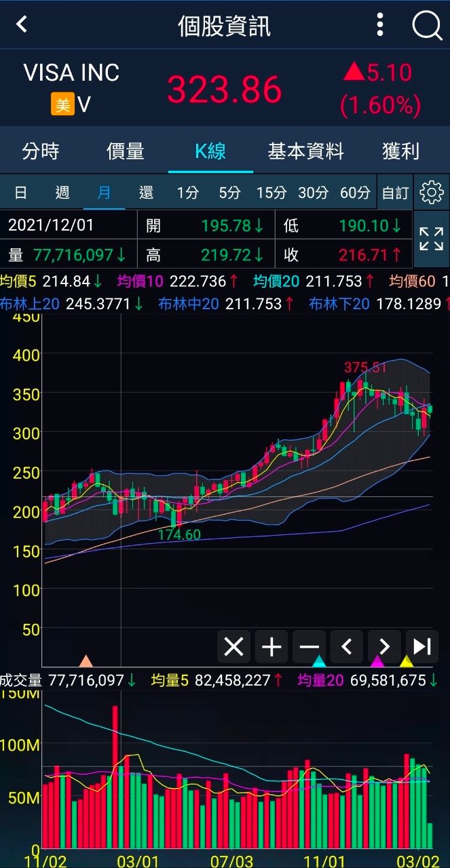This screenshot has height=868, width=450.
Task: Select weekly 週 period
Action: (62, 193)
